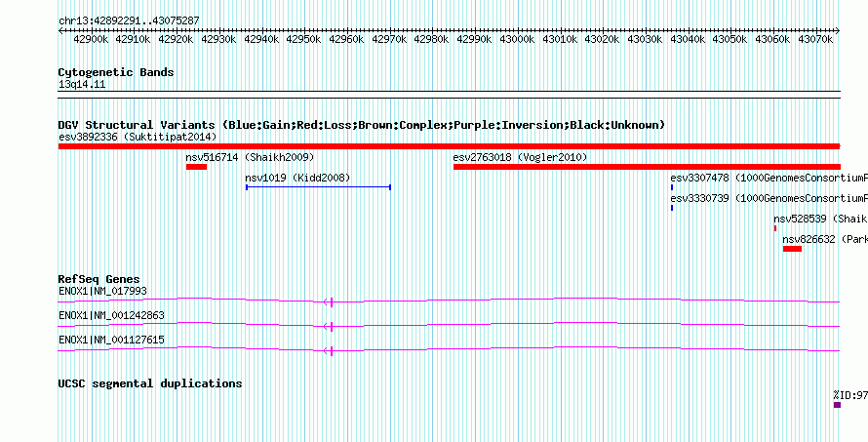Click the %ID:97 duplication label
Image resolution: width=868 pixels, height=442 pixels.
(x=850, y=395)
